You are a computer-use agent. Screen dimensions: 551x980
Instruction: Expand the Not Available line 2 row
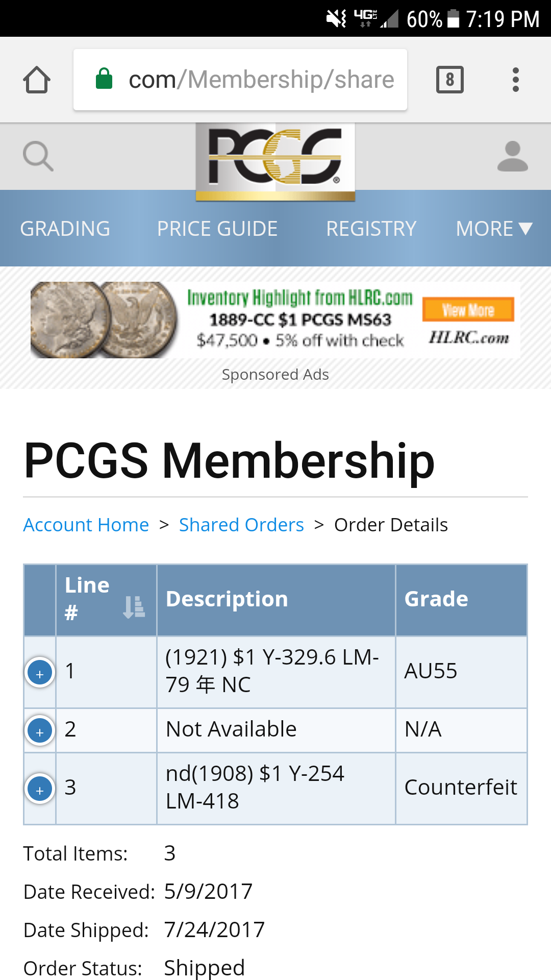[x=40, y=731]
